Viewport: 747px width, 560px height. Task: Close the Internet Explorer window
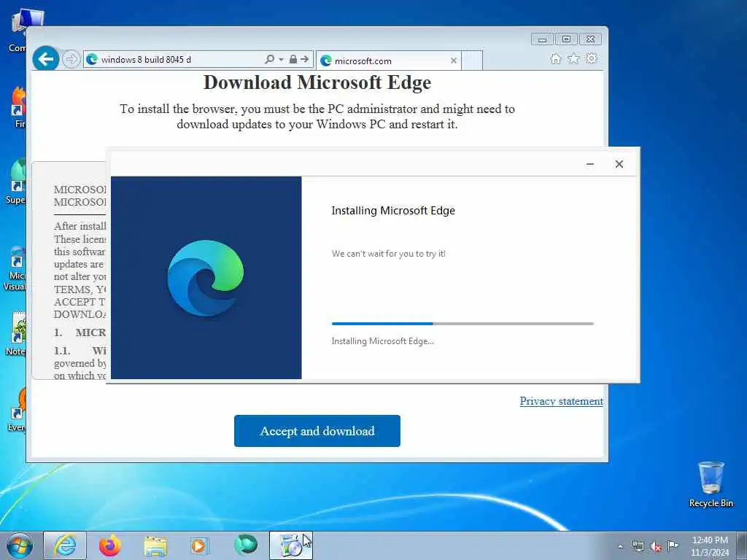coord(590,39)
